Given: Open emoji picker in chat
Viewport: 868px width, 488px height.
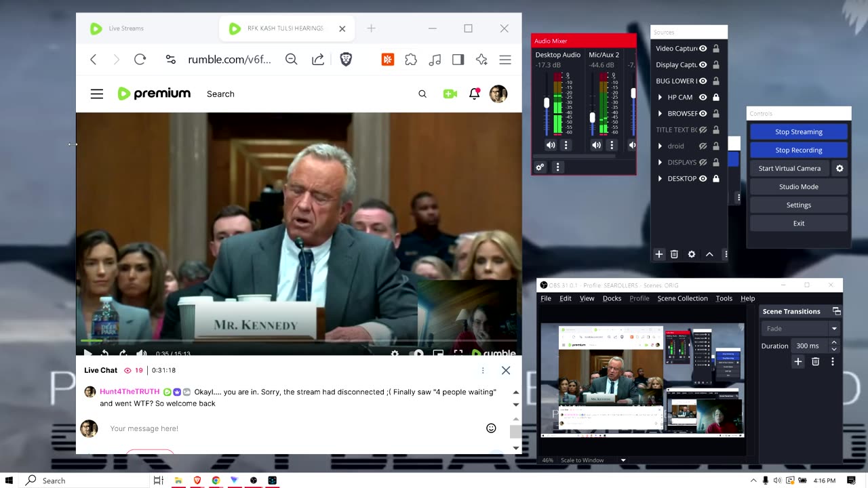Looking at the screenshot, I should click(491, 428).
